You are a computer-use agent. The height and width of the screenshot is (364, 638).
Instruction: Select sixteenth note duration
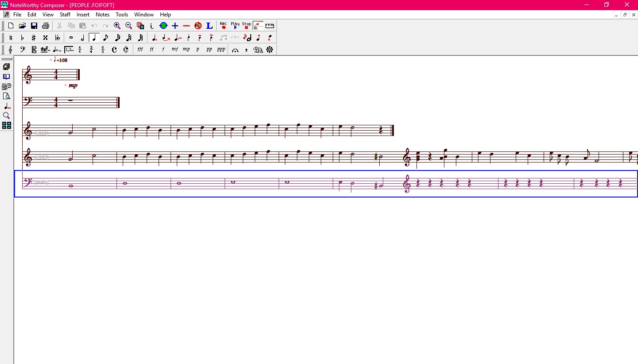[117, 38]
